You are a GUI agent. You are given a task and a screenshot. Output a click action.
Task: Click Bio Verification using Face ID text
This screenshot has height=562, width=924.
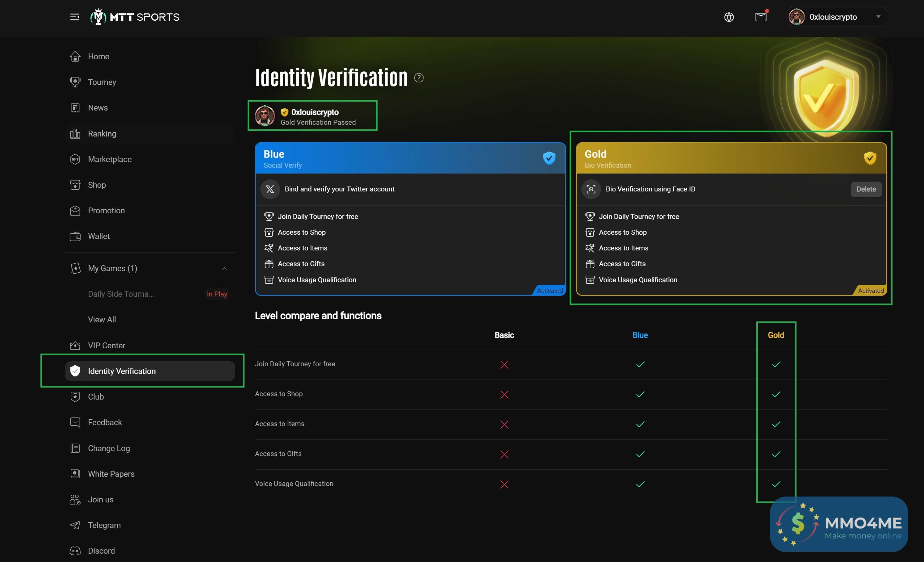[650, 189]
